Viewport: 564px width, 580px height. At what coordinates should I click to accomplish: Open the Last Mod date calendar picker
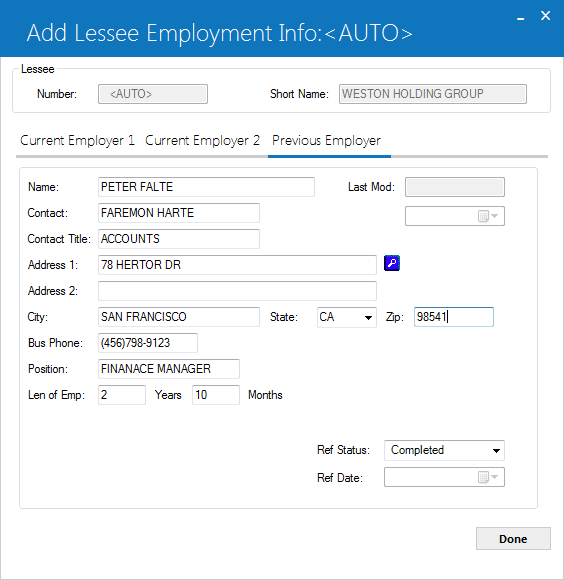coord(488,216)
